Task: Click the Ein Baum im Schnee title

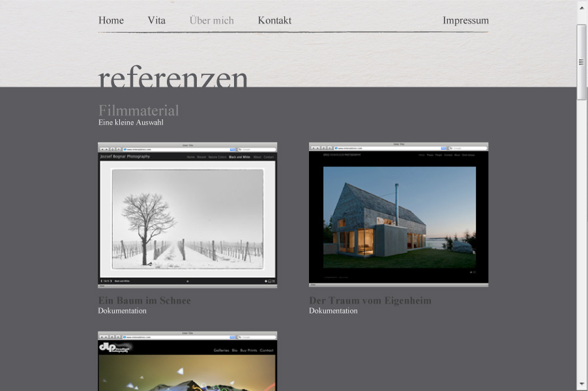Action: tap(144, 300)
